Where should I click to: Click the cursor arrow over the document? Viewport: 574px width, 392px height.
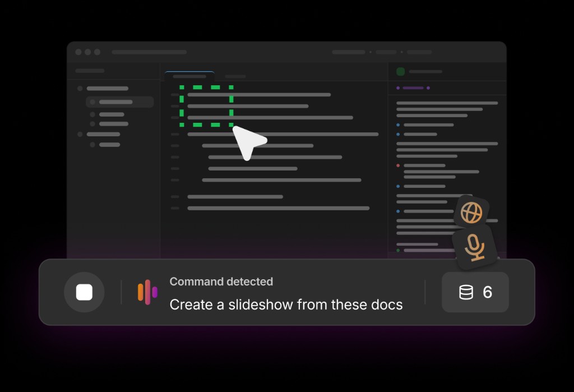tap(249, 140)
